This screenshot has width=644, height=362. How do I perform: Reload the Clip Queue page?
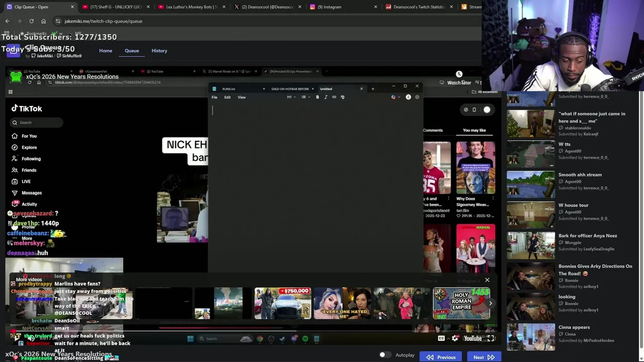31,21
